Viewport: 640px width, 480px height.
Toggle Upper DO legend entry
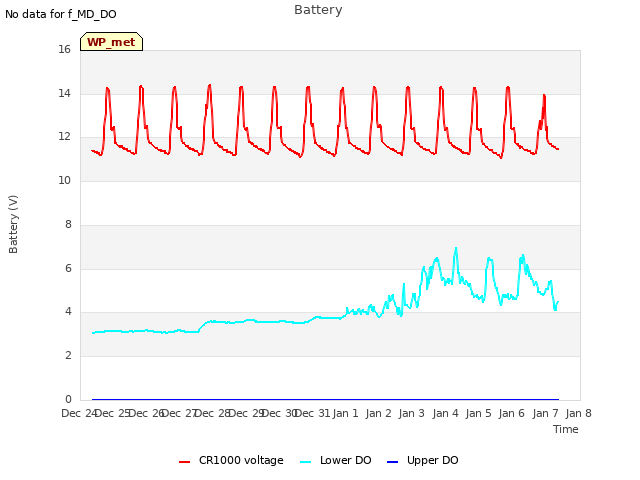(422, 460)
